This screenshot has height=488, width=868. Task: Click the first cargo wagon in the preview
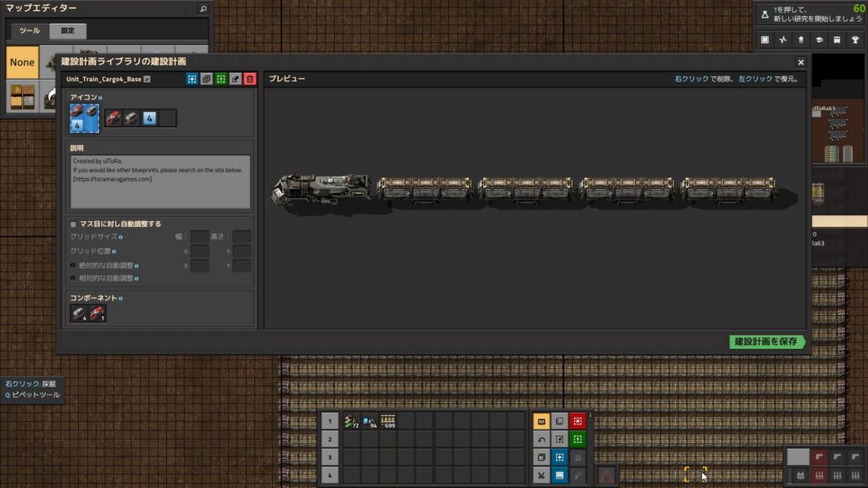click(x=425, y=189)
